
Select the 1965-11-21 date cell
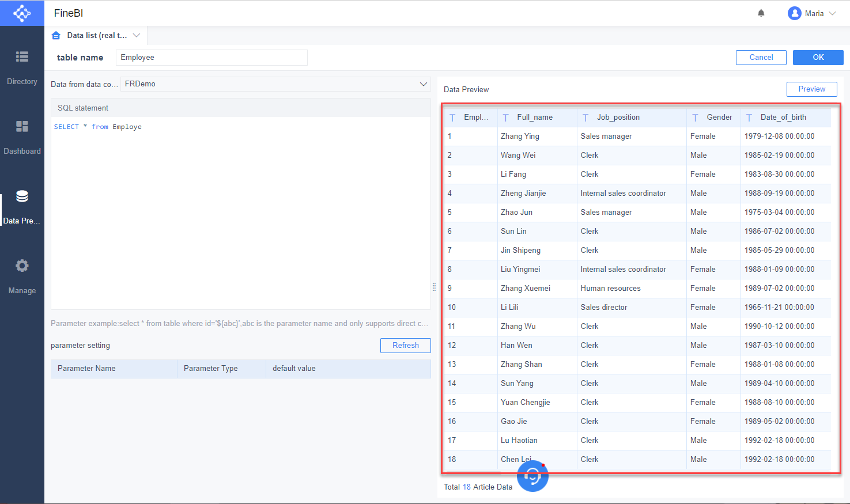(786, 308)
